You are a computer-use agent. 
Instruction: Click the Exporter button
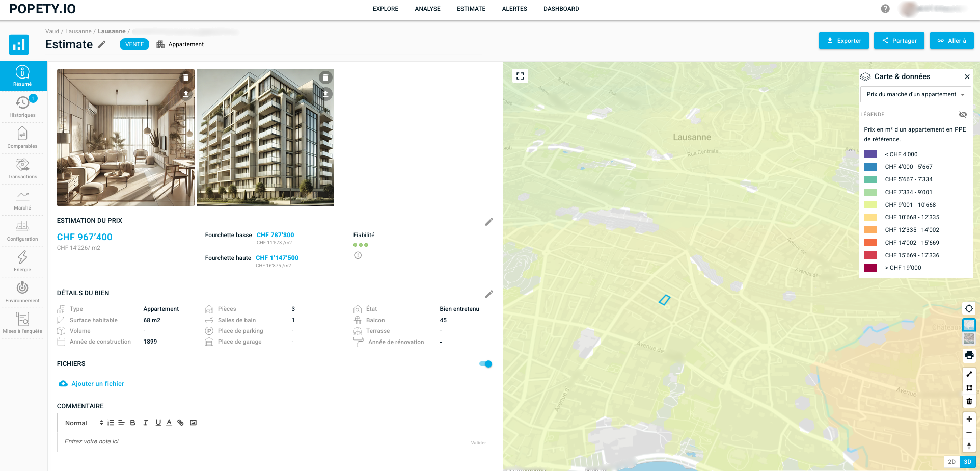843,41
